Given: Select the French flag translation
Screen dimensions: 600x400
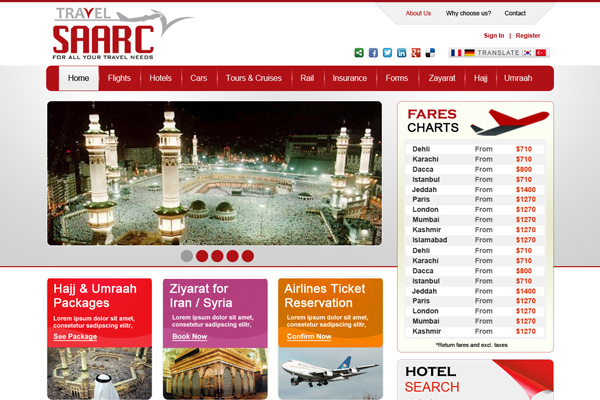Looking at the screenshot, I should point(456,52).
